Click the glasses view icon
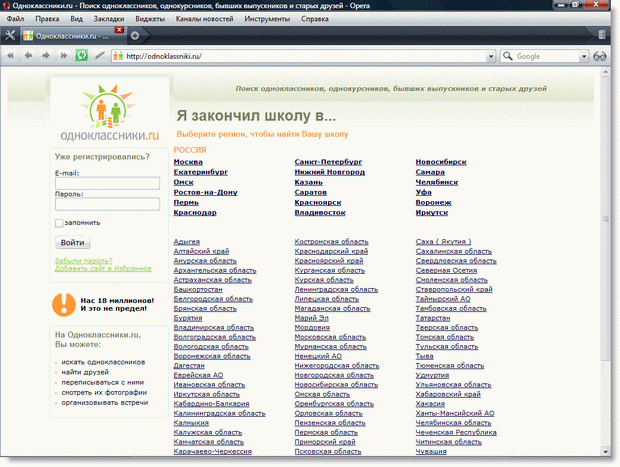620x467 pixels. pyautogui.click(x=599, y=56)
